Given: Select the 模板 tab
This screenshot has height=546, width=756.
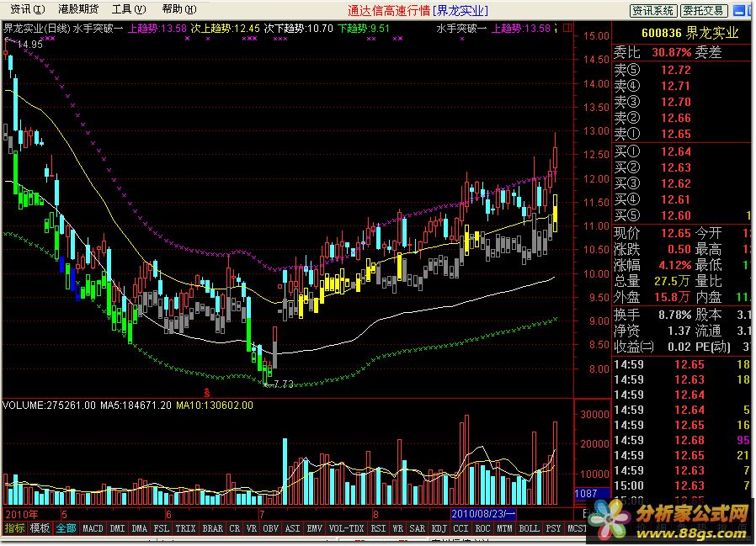Looking at the screenshot, I should pos(40,528).
